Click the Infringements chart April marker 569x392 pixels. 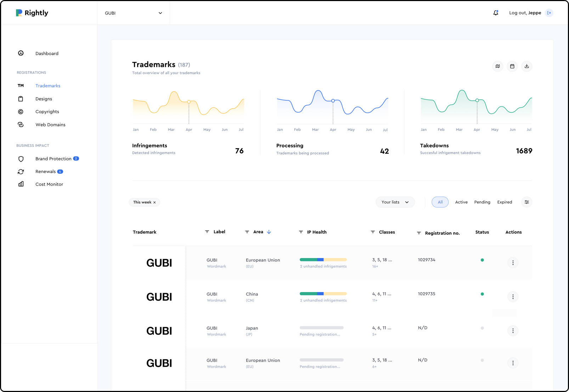tap(189, 102)
